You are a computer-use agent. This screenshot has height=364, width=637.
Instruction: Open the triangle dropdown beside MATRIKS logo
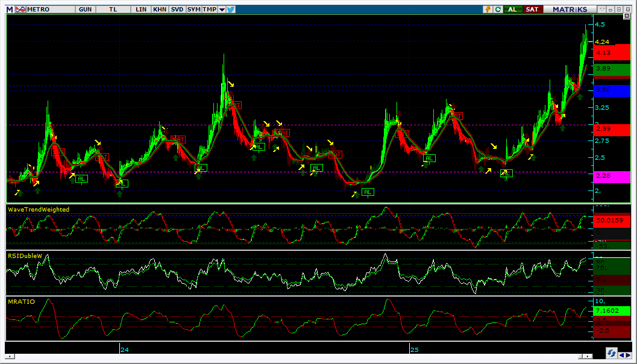tap(603, 10)
